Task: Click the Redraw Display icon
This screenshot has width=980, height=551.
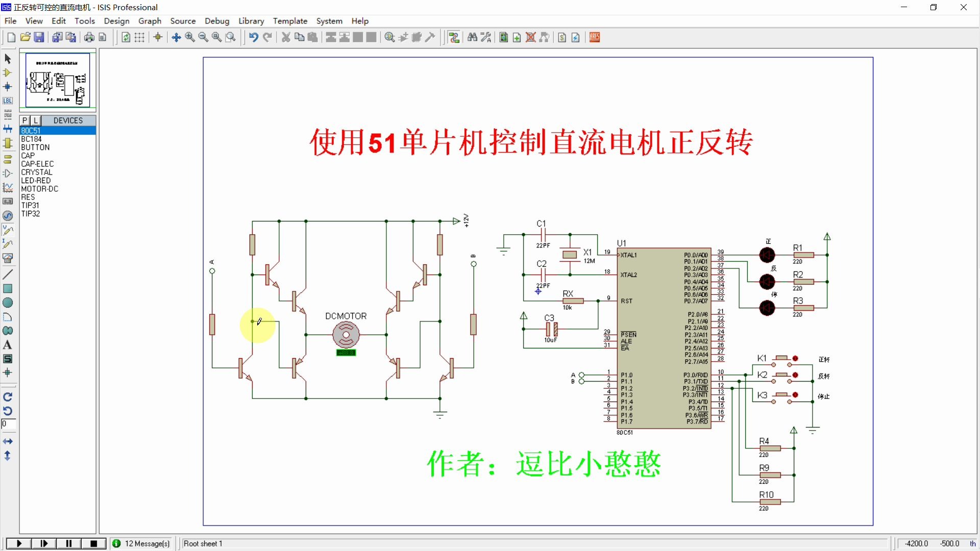Action: pyautogui.click(x=126, y=37)
